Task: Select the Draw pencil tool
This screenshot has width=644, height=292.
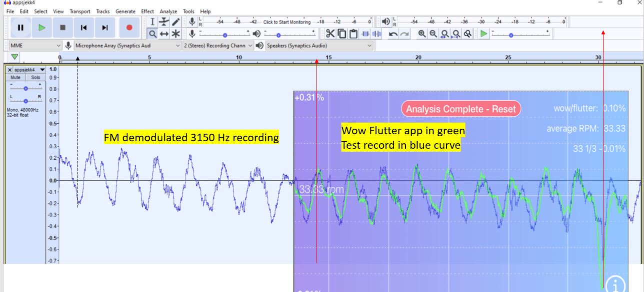Action: pos(175,22)
